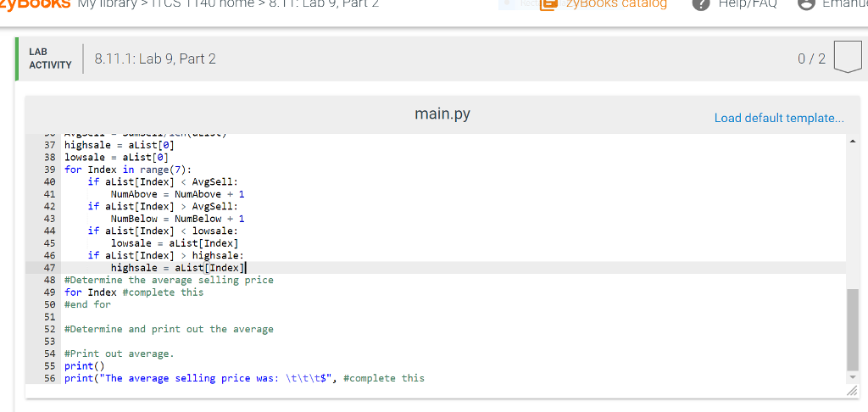Open the zyBooks catalog icon
Image resolution: width=868 pixels, height=412 pixels.
tap(548, 4)
